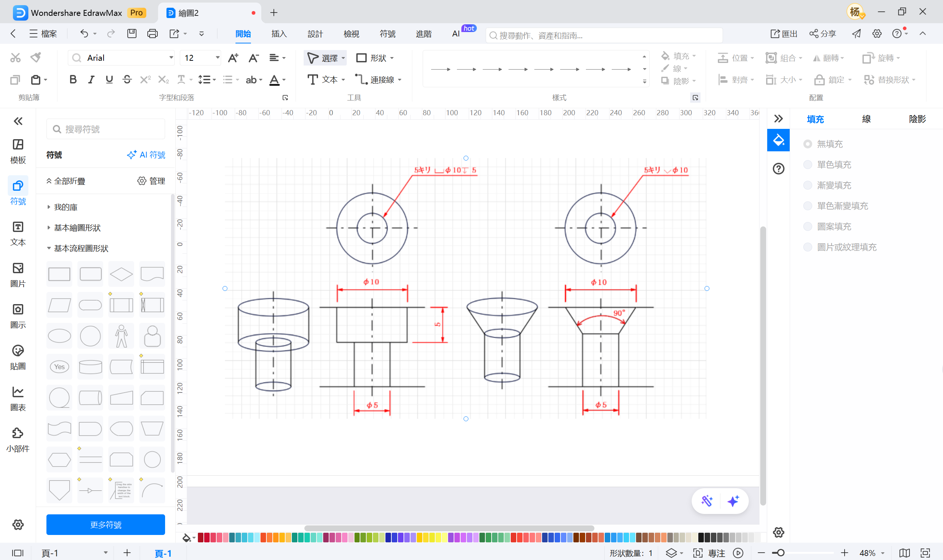Image resolution: width=943 pixels, height=560 pixels.
Task: Click the 搜尋符號 search field
Action: (x=106, y=129)
